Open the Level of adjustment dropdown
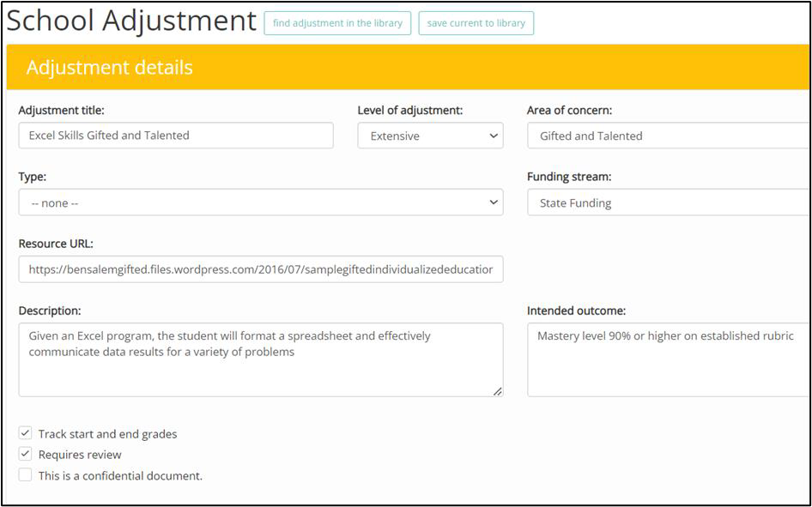The height and width of the screenshot is (507, 812). [430, 136]
